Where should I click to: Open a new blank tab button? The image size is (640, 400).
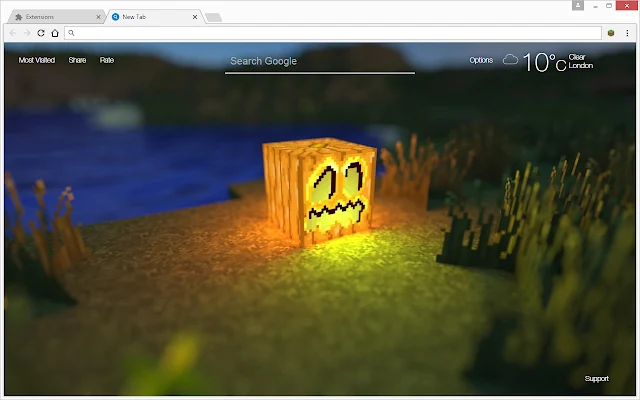click(x=213, y=17)
